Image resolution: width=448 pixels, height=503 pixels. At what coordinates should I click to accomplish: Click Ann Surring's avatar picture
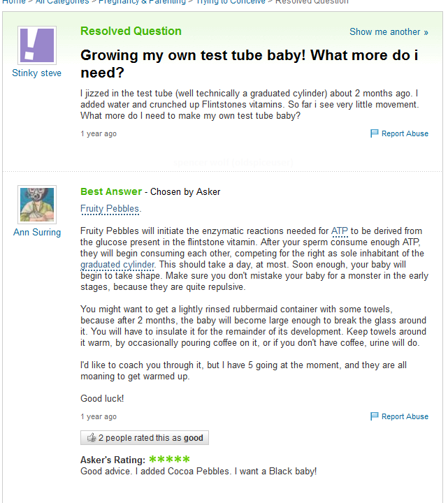36,205
